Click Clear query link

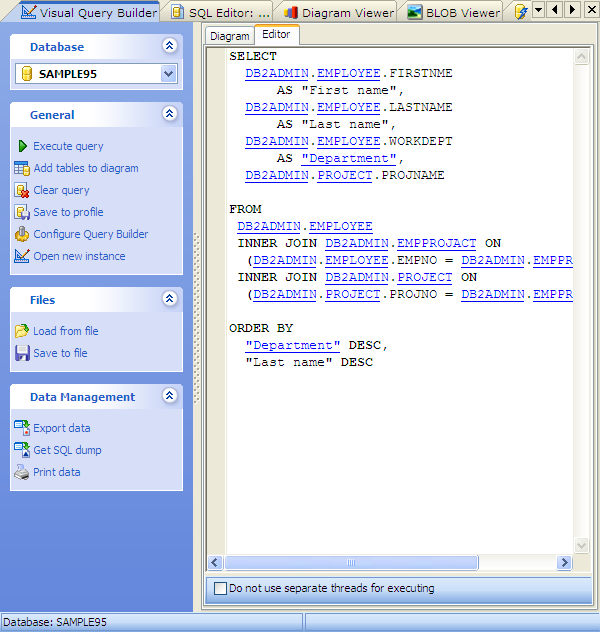point(61,190)
